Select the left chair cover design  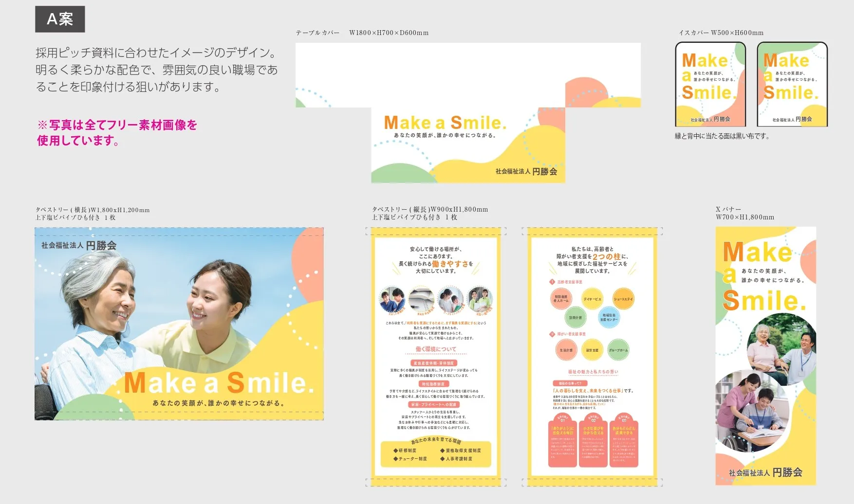click(x=710, y=85)
